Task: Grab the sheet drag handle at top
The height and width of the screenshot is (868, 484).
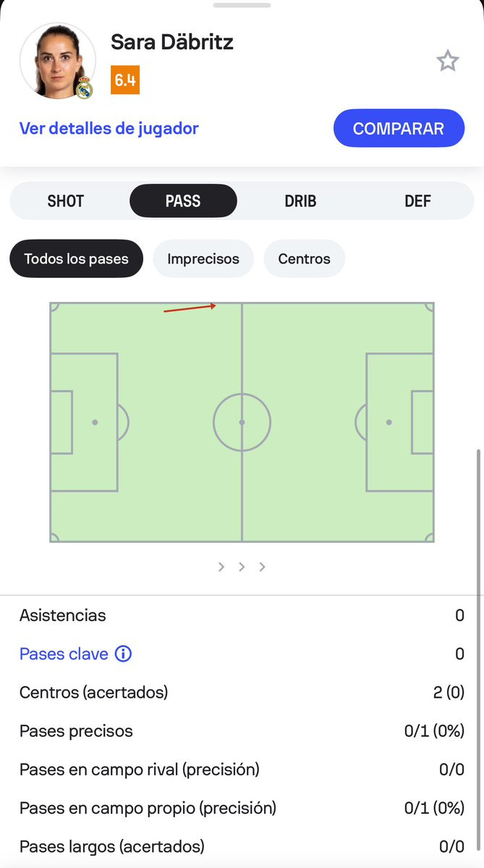Action: 242,4
